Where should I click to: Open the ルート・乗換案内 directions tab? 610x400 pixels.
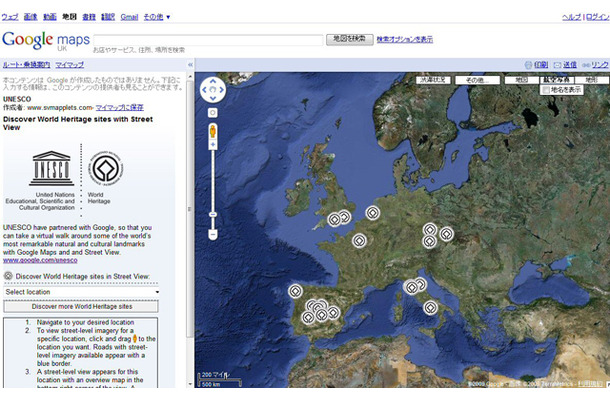point(26,65)
